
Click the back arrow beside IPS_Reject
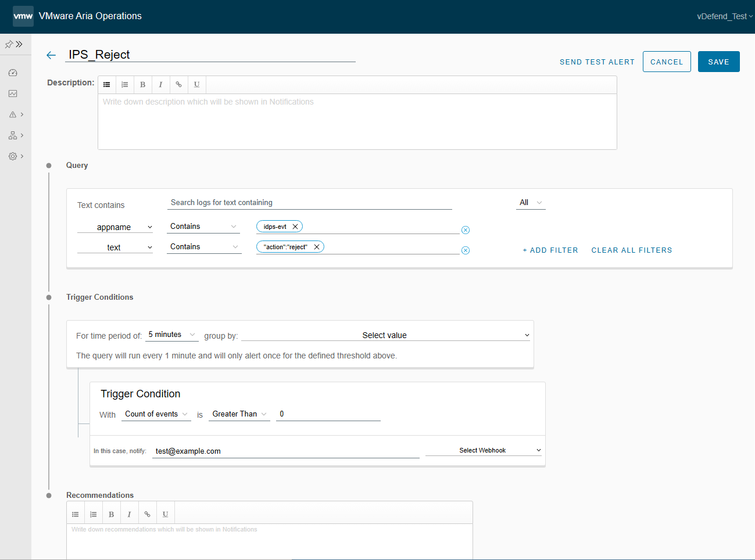(x=51, y=55)
